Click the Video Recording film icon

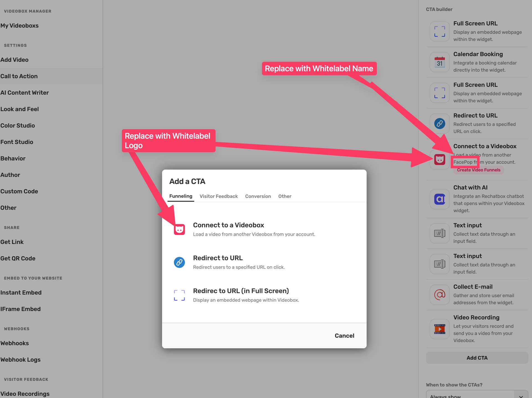[439, 329]
